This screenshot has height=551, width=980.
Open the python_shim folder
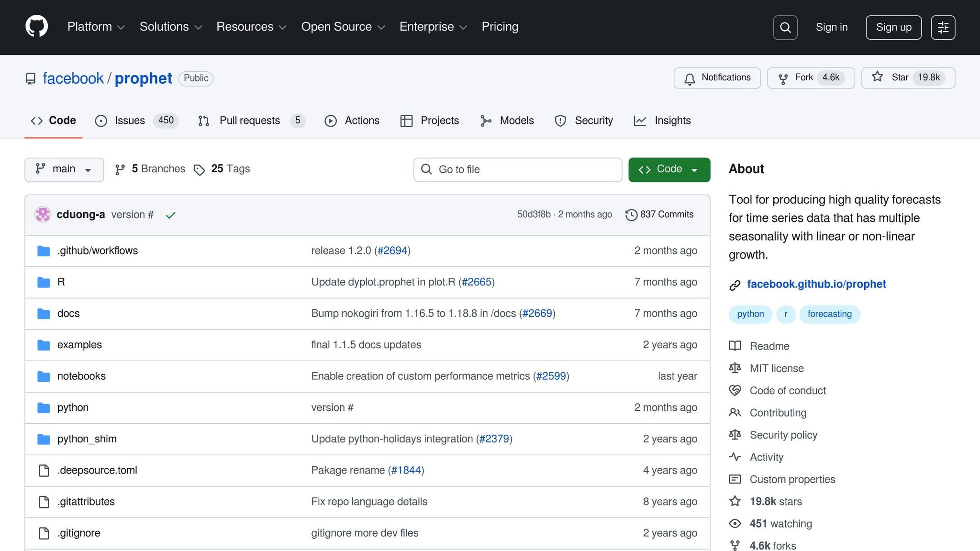click(x=87, y=439)
